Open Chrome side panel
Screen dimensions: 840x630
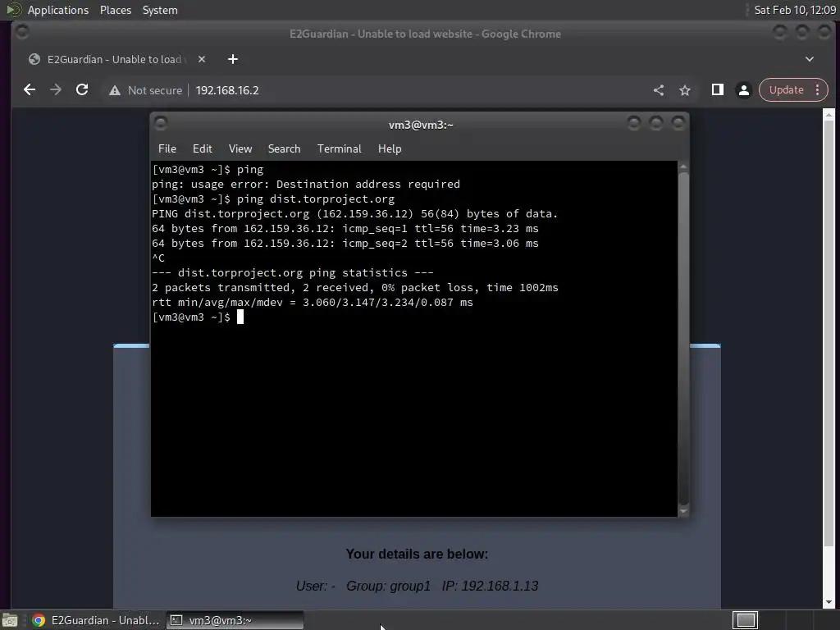pyautogui.click(x=717, y=90)
